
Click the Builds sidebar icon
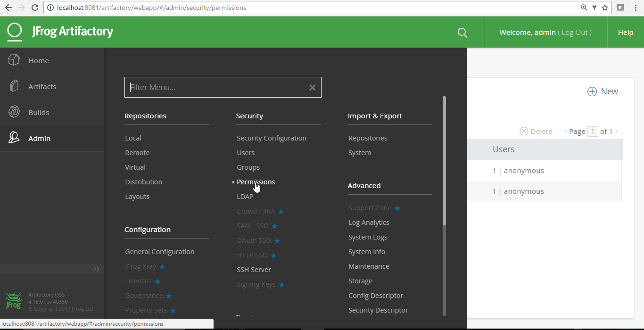tap(14, 112)
